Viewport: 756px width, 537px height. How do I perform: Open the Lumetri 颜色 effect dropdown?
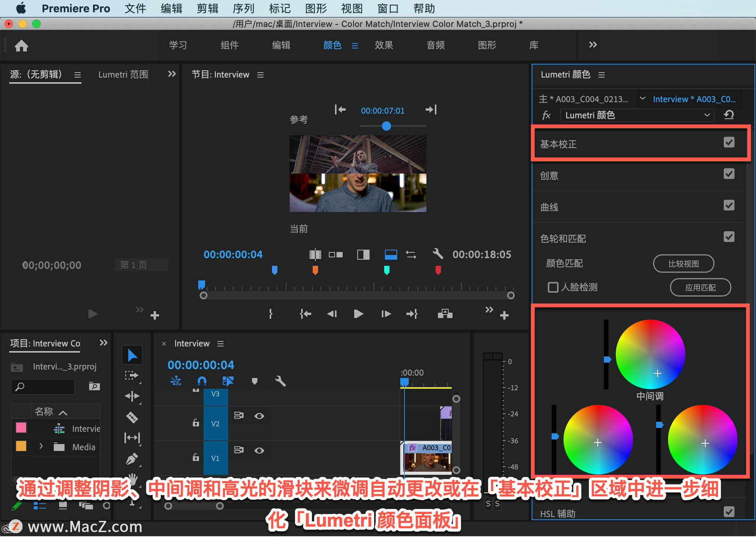636,115
